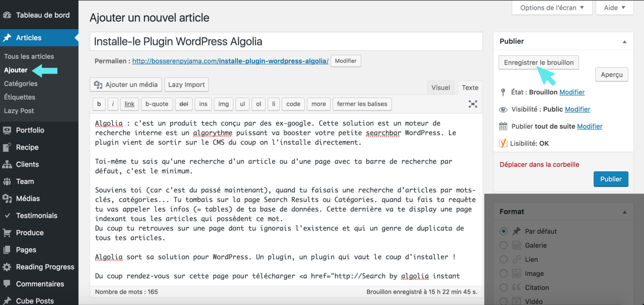644x305 pixels.
Task: Click the blue Publier button
Action: point(611,179)
